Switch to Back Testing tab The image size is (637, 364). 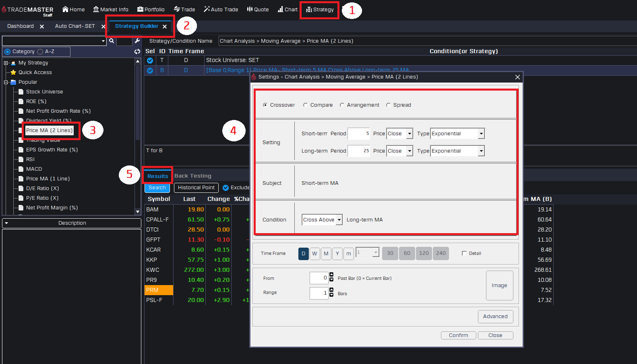[x=193, y=176]
